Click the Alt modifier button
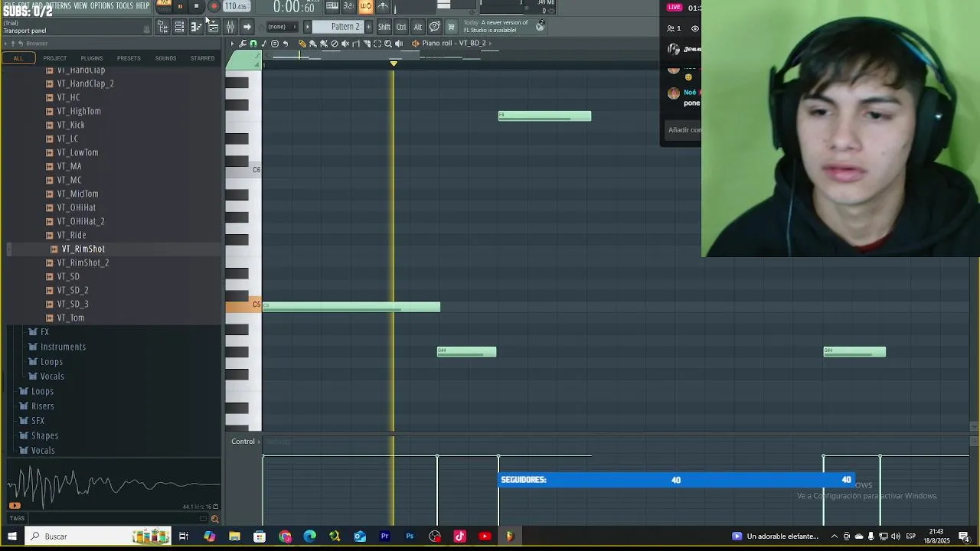This screenshot has width=980, height=551. pyautogui.click(x=417, y=27)
